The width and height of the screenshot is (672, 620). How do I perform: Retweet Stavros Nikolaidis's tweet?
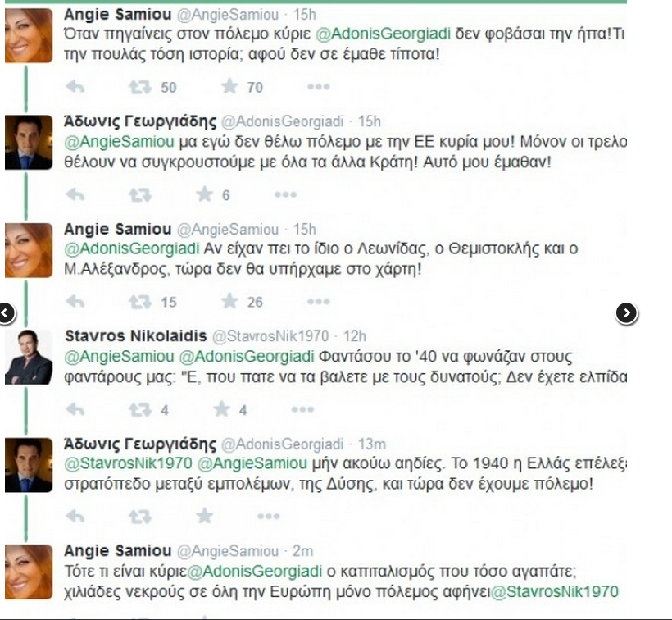coord(140,408)
